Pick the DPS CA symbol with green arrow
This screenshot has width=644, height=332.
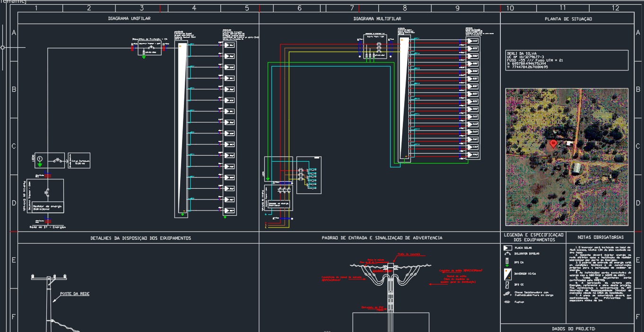pyautogui.click(x=507, y=262)
